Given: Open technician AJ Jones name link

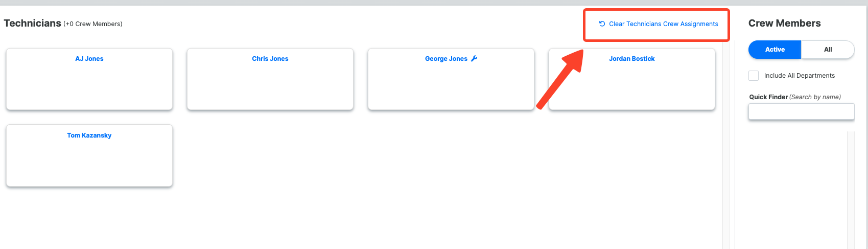Looking at the screenshot, I should coord(89,59).
